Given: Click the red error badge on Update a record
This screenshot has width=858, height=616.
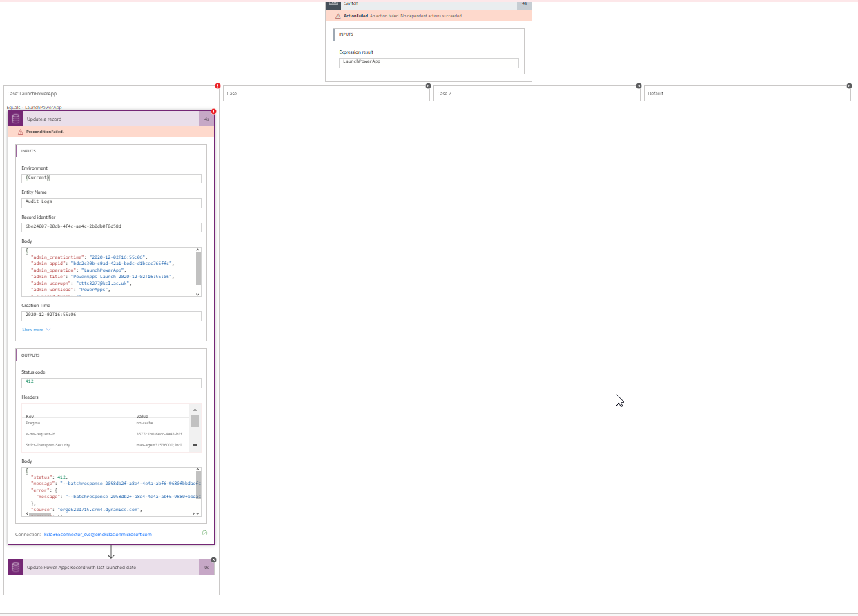Looking at the screenshot, I should [x=214, y=110].
